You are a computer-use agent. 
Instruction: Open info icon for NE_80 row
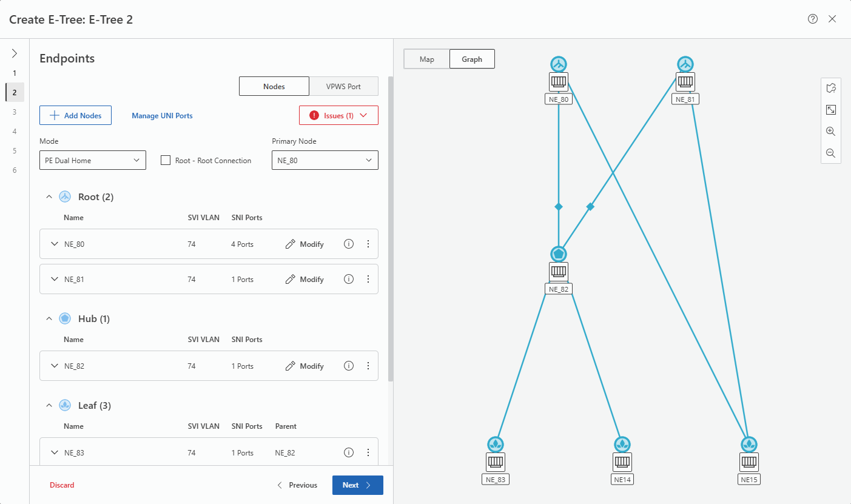pyautogui.click(x=349, y=244)
